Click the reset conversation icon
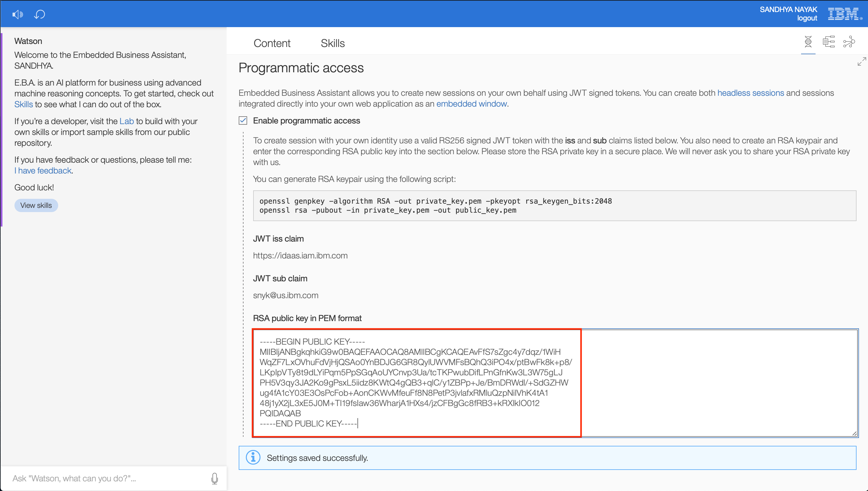The image size is (868, 491). point(39,14)
